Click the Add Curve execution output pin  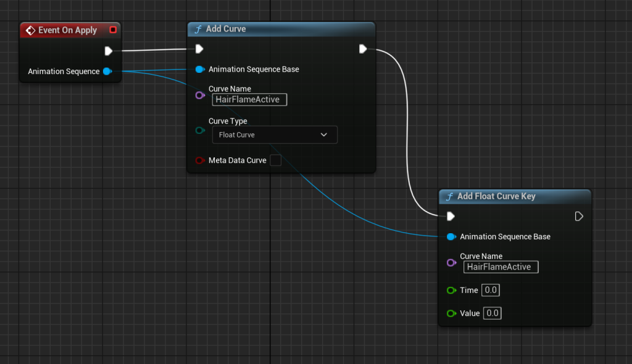coord(363,49)
